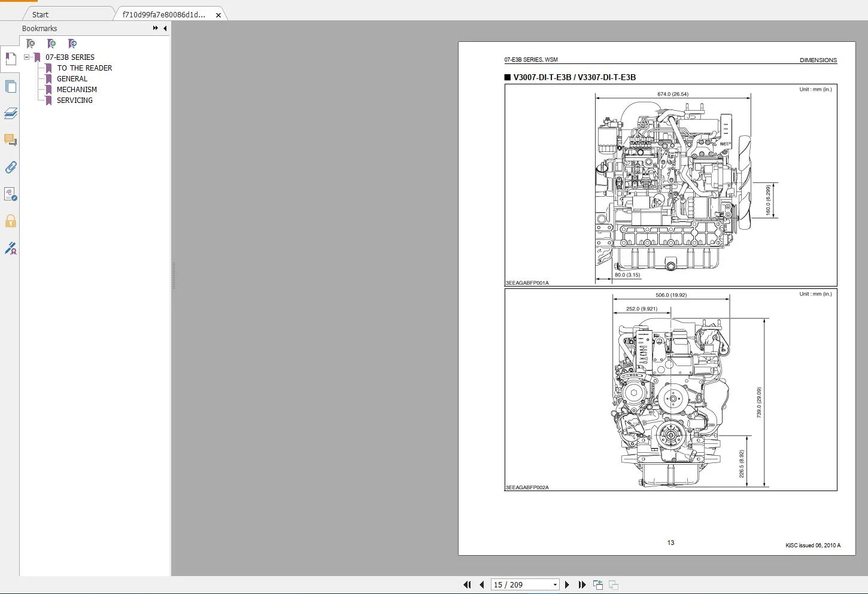
Task: Select the 07-E3B SERIES bookmark
Action: click(x=70, y=57)
